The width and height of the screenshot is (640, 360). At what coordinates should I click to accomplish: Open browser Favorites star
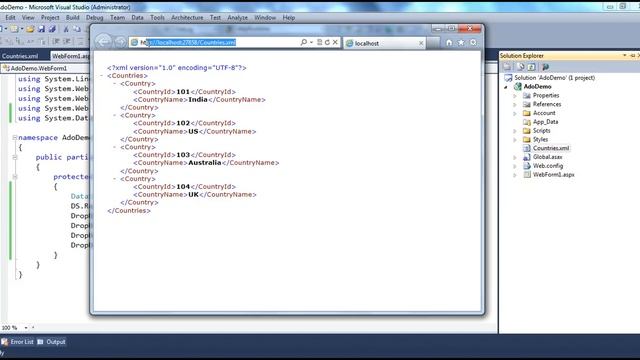click(461, 42)
